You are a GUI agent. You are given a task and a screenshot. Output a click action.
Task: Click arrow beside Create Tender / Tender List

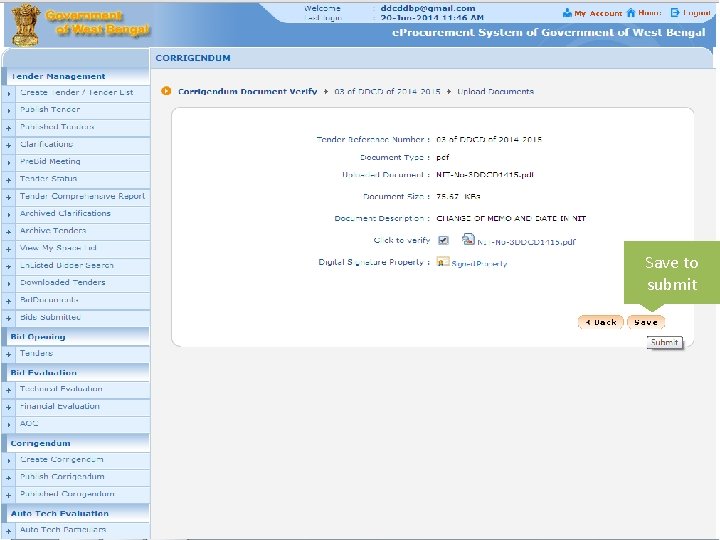coord(9,94)
